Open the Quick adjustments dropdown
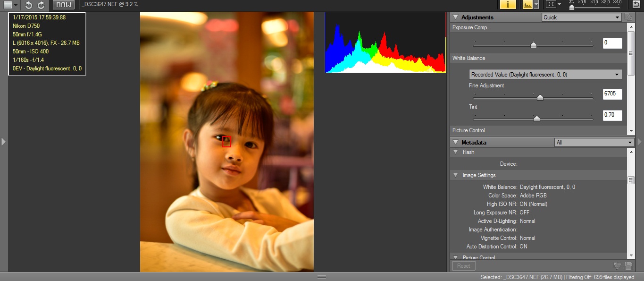The image size is (644, 281). pos(581,17)
